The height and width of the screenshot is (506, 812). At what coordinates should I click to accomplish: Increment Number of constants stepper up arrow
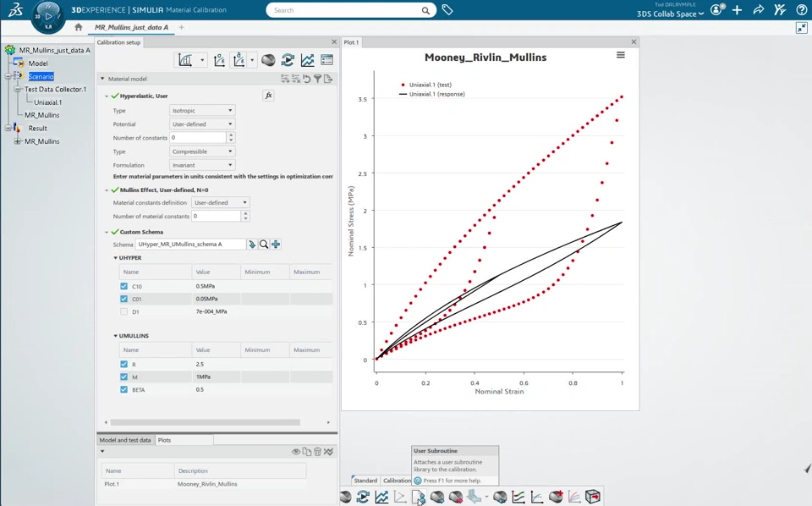pyautogui.click(x=231, y=135)
